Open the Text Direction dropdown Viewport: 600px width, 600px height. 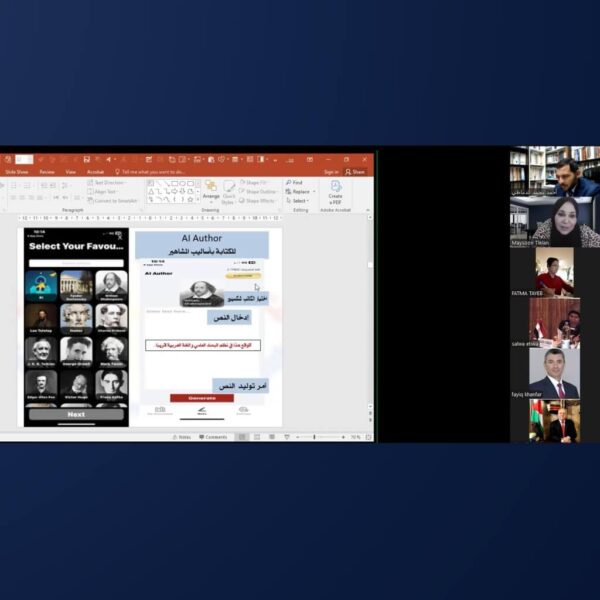coord(106,183)
